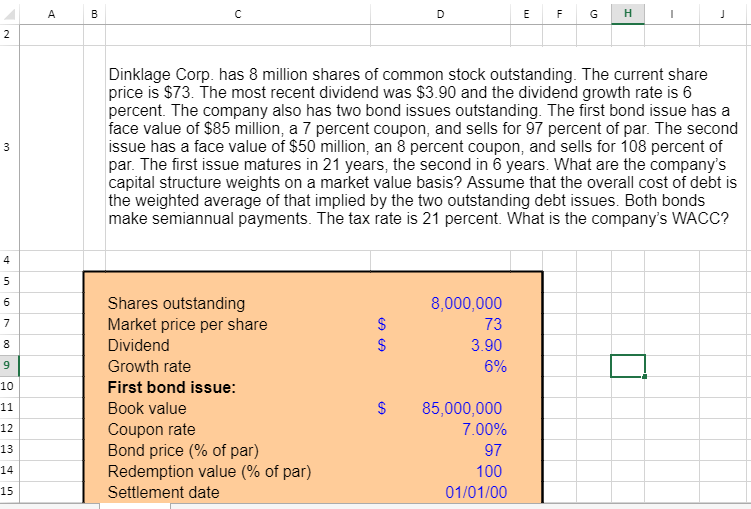
Task: Select row 4 header
Action: click(9, 260)
